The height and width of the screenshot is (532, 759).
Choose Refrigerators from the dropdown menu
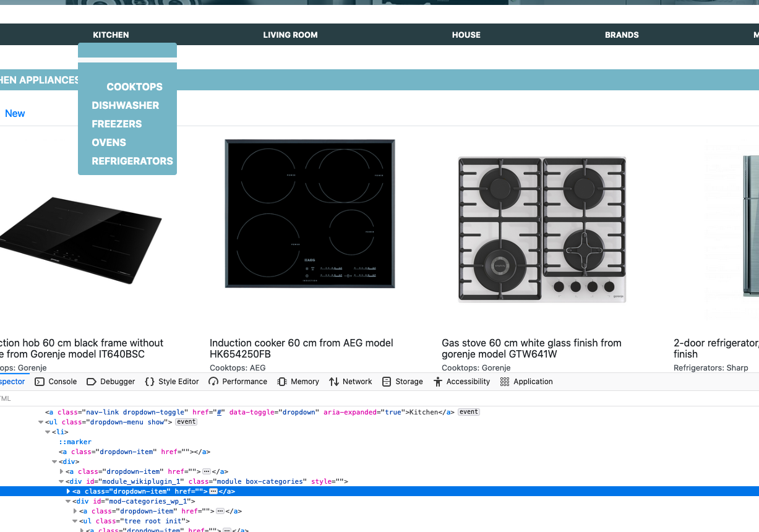[132, 161]
